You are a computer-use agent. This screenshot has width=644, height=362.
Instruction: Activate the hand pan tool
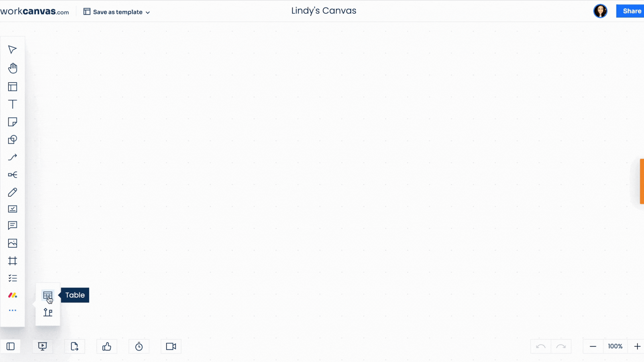(12, 68)
